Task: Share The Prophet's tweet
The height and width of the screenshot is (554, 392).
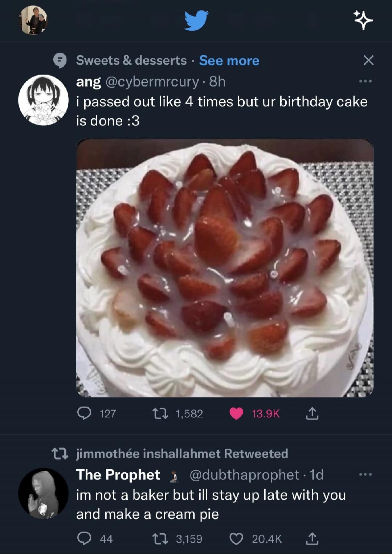Action: coord(312,538)
